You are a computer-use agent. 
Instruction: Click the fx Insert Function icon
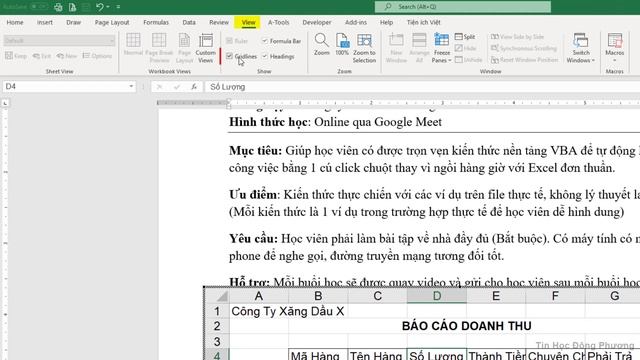[194, 87]
